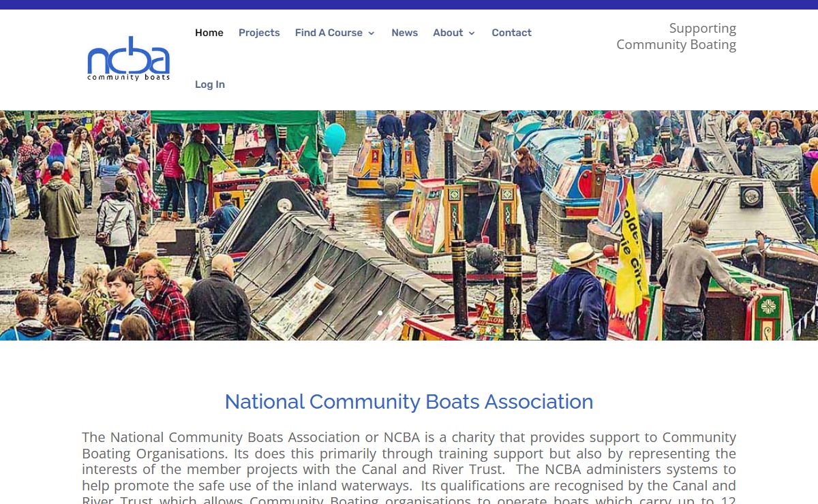Click the Log In link
The image size is (818, 504).
point(210,84)
